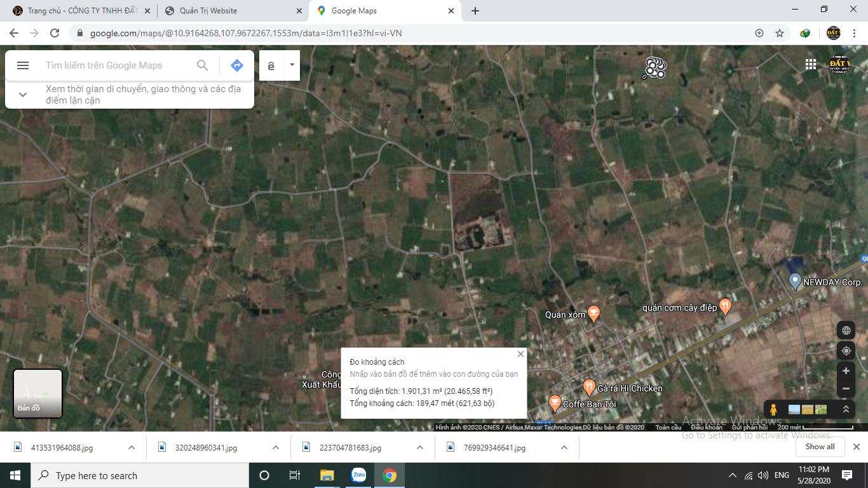This screenshot has width=868, height=488.
Task: Open downloaded file 413531964088.jpg
Action: click(x=62, y=447)
